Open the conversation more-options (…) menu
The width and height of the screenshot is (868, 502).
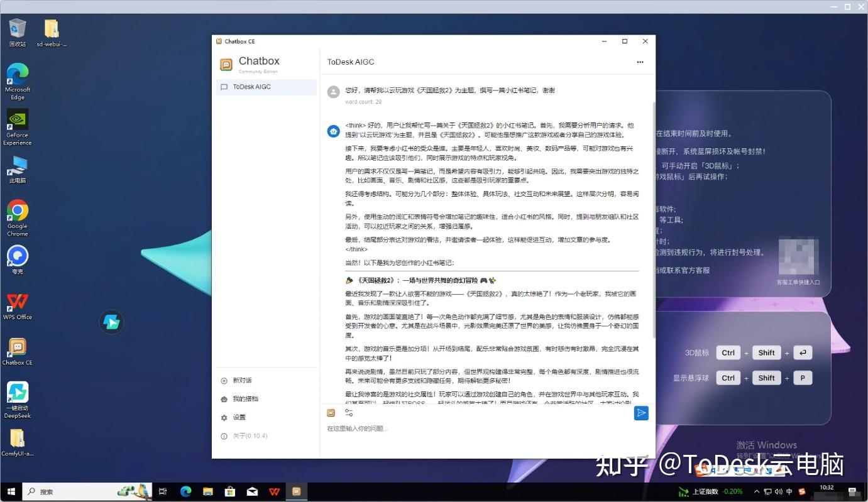coord(640,62)
